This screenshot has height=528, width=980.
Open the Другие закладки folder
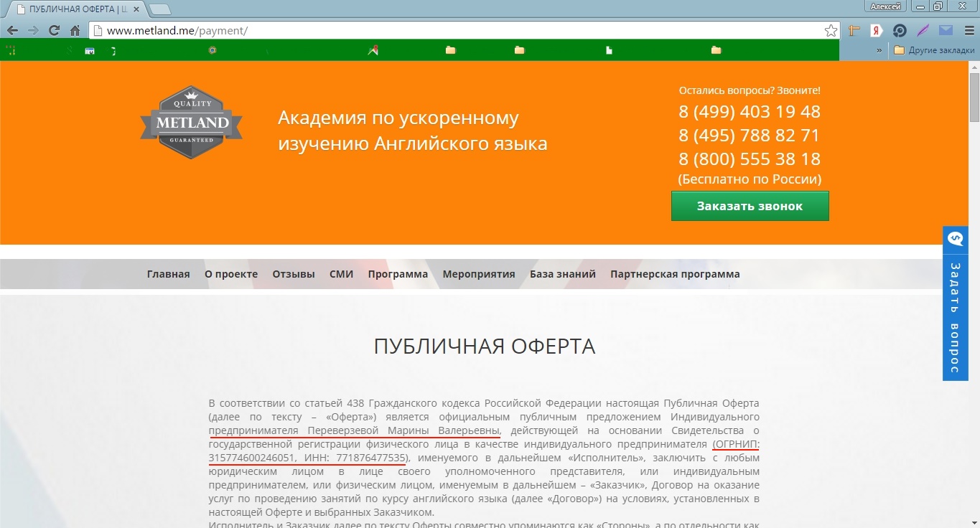coord(934,50)
